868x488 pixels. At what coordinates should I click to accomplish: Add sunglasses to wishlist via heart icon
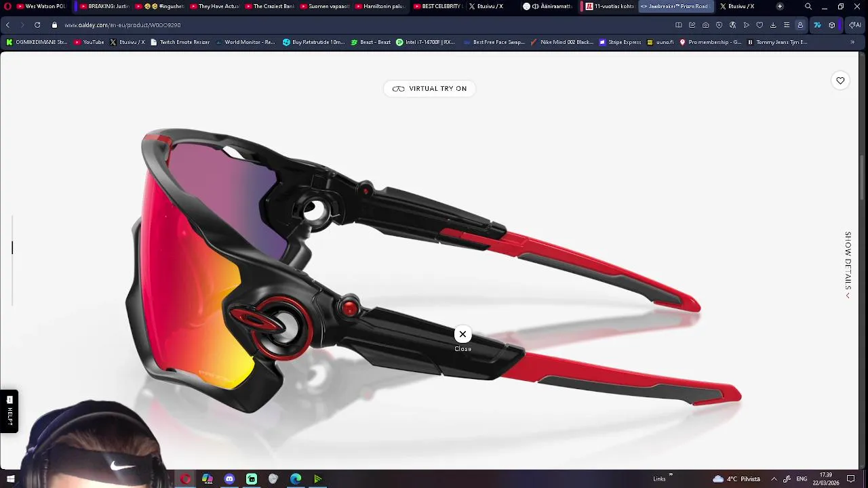[840, 81]
